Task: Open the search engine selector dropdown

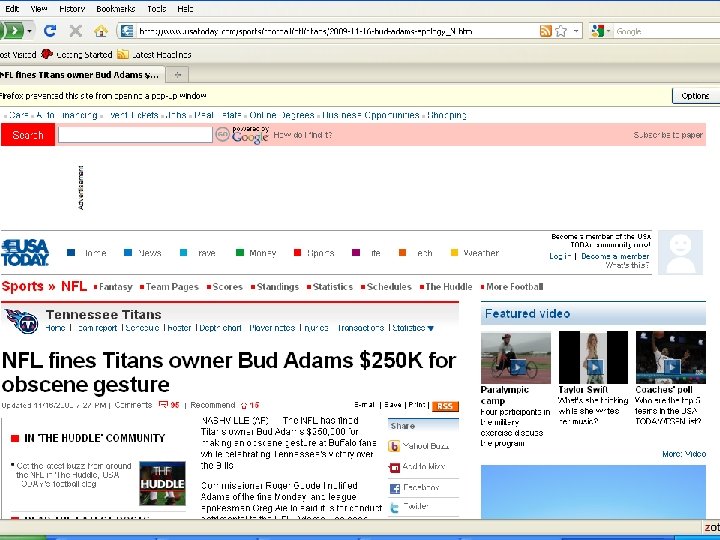Action: (601, 31)
